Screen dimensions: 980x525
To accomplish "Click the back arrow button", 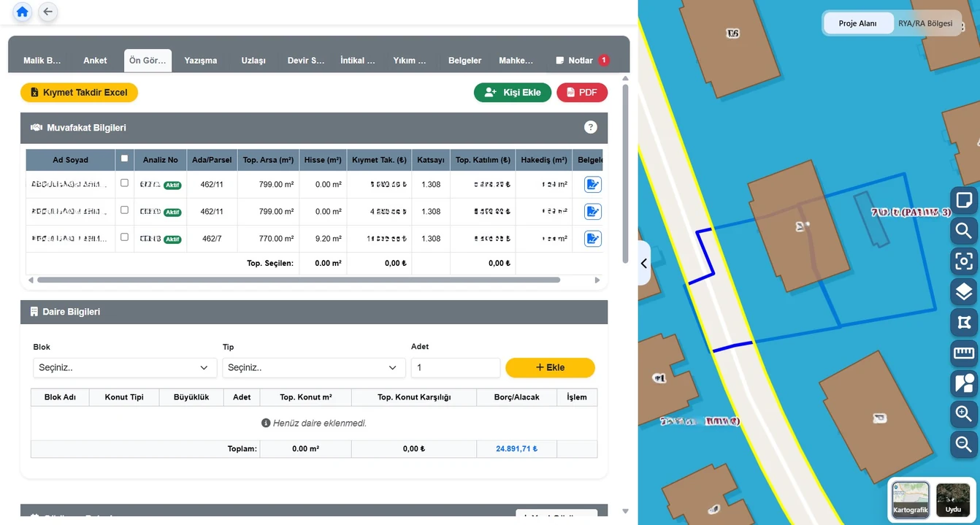I will [x=48, y=12].
